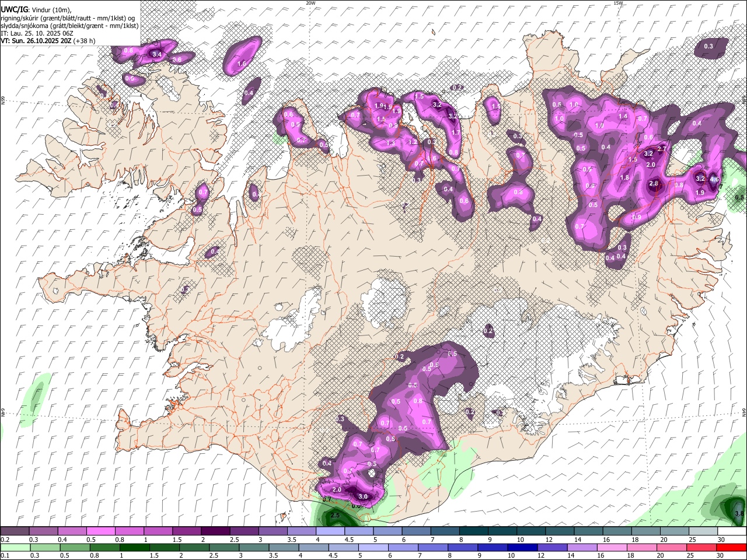The image size is (747, 560).
Task: Click the "UWC/IG" title text
Action: pyautogui.click(x=15, y=9)
